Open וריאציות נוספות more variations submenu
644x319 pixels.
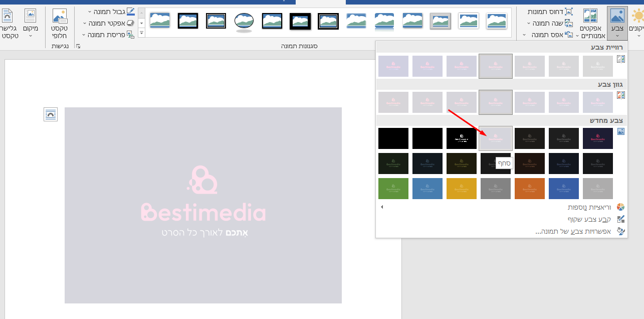pos(501,207)
